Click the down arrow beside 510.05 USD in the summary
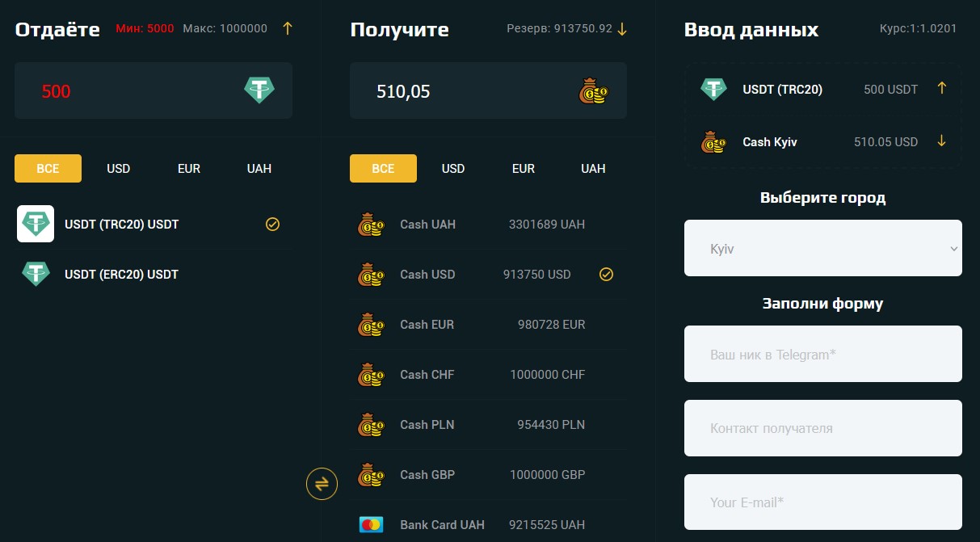 (x=941, y=141)
